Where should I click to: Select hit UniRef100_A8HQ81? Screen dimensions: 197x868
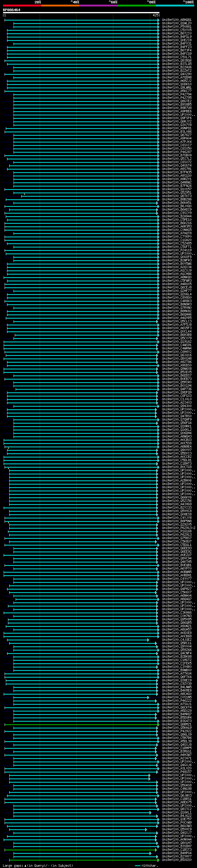[x=176, y=20]
